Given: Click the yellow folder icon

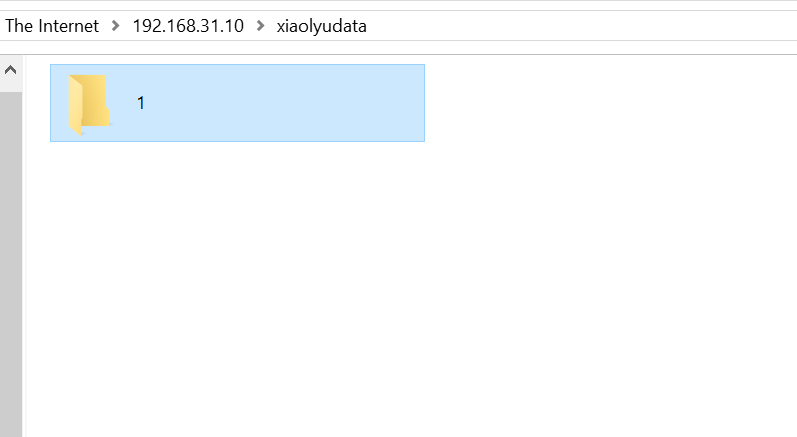Looking at the screenshot, I should [89, 104].
